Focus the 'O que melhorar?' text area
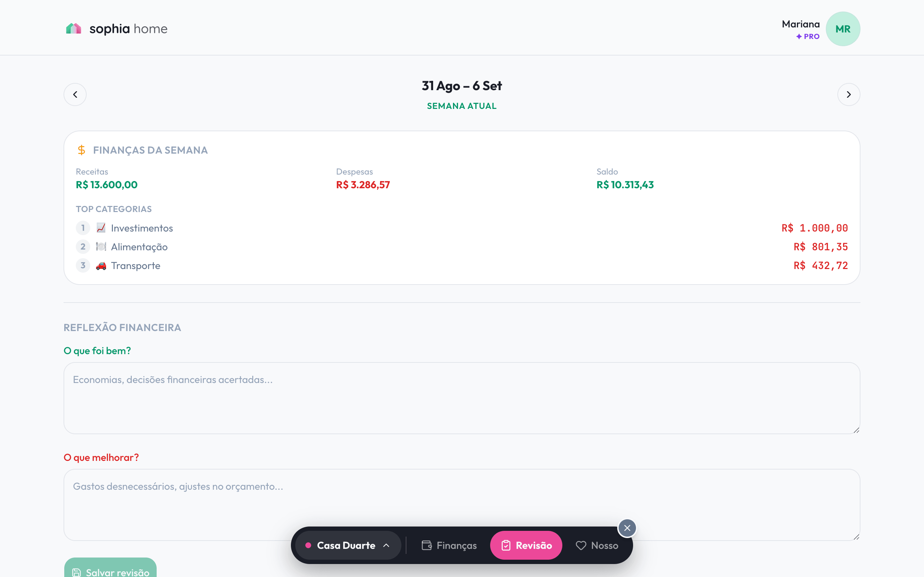This screenshot has width=924, height=577. (462, 505)
